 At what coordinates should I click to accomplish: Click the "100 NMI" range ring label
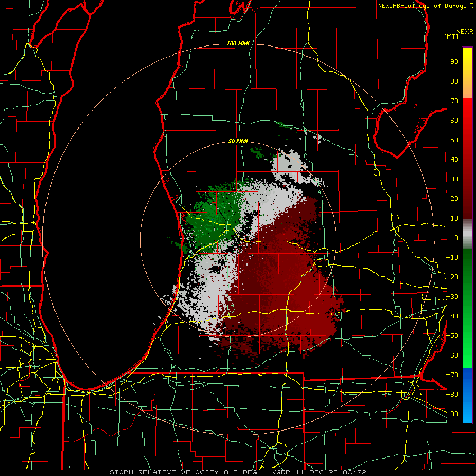[x=239, y=44]
